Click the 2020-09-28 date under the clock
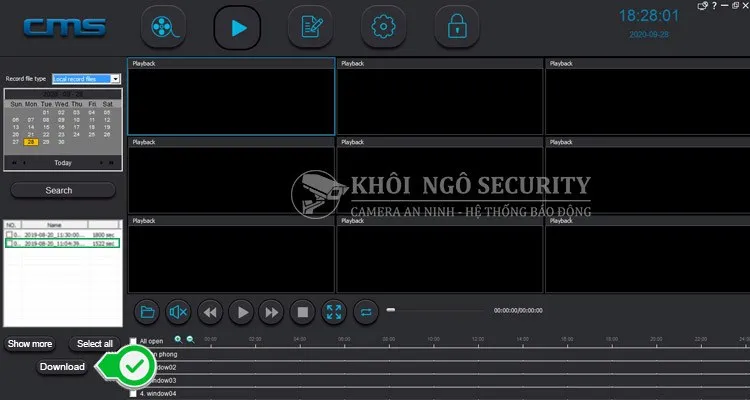 (x=649, y=34)
